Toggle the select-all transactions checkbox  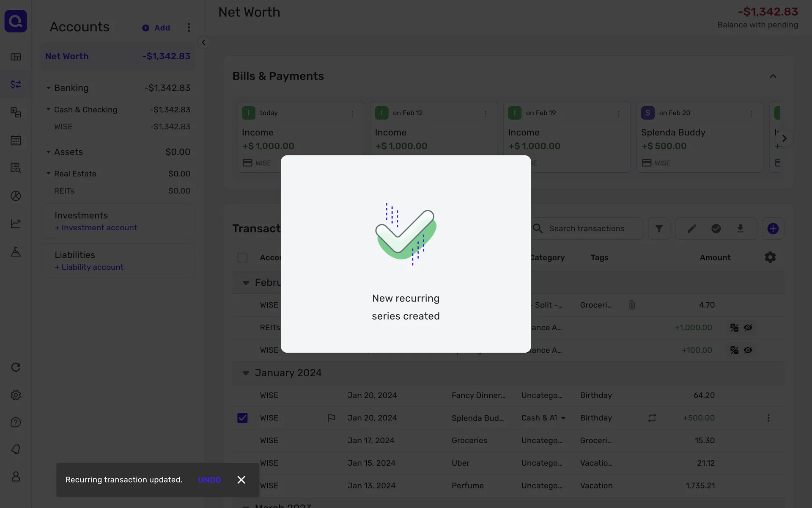[x=242, y=257]
